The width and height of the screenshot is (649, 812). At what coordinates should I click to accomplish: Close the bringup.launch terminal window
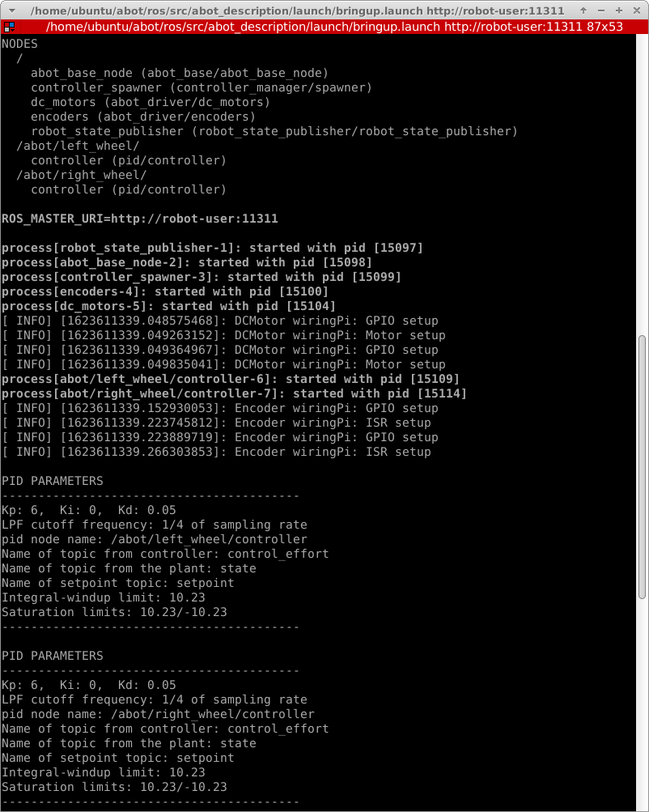(637, 11)
